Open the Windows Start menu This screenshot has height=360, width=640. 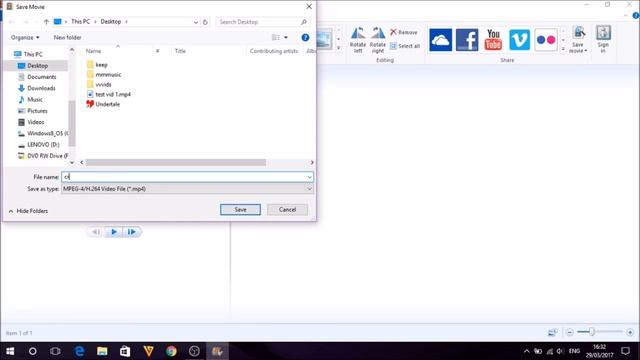[x=10, y=351]
